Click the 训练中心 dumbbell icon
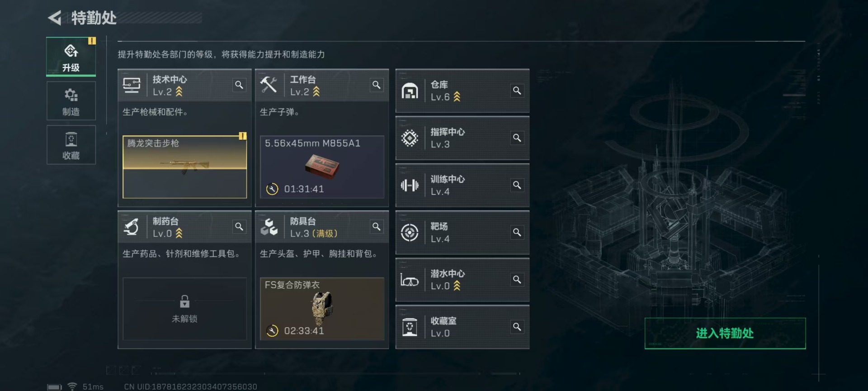 pyautogui.click(x=410, y=185)
